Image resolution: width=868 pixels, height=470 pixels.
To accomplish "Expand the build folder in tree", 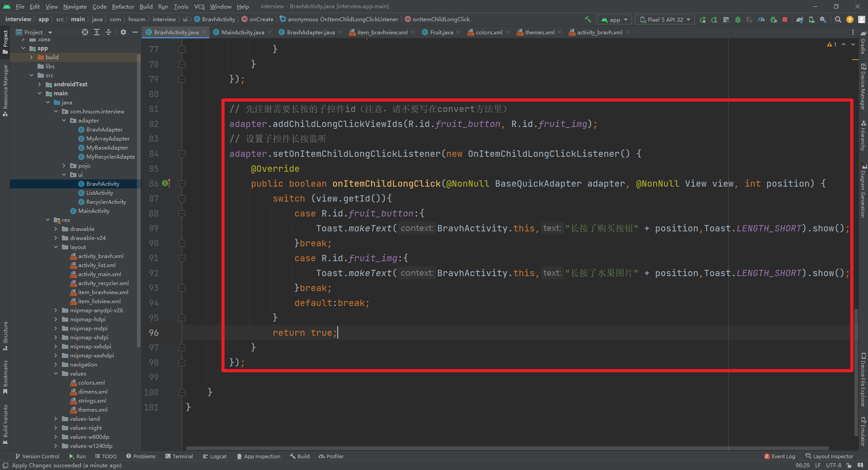I will pos(31,57).
